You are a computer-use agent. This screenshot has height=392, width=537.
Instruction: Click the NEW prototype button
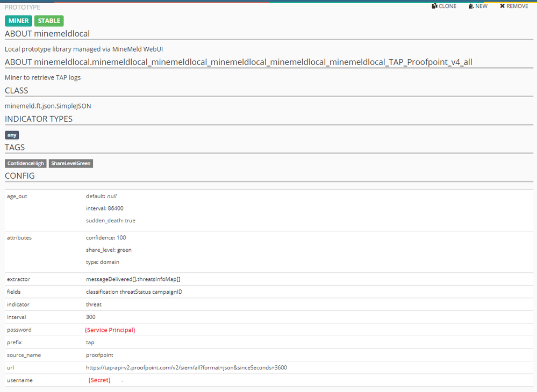pyautogui.click(x=478, y=6)
